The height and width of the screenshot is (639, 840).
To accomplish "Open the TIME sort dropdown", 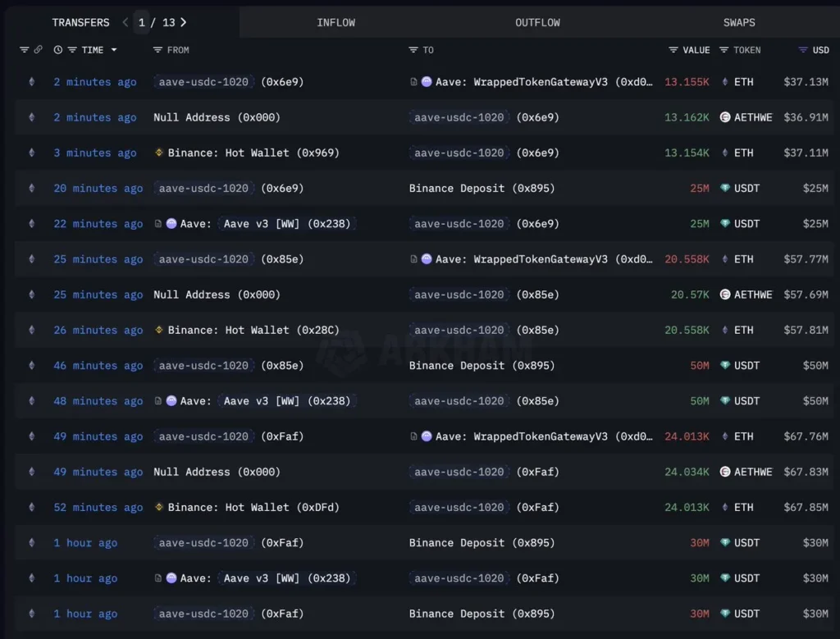I will [x=113, y=50].
